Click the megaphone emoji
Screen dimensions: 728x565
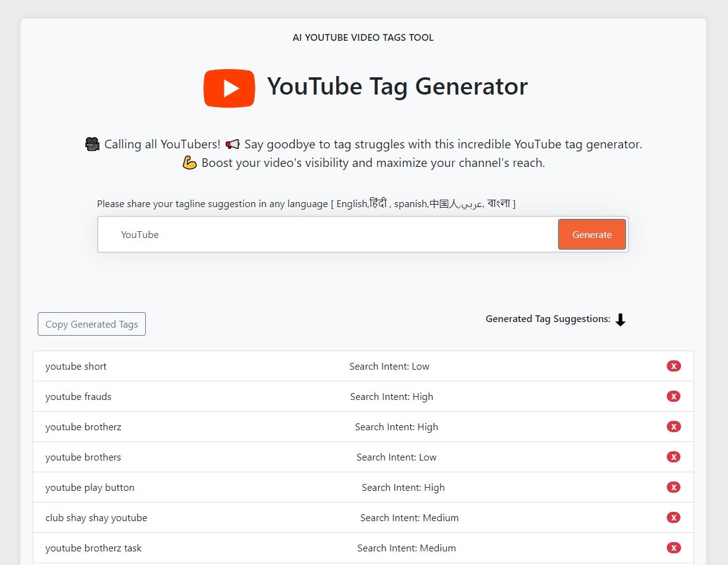(232, 145)
